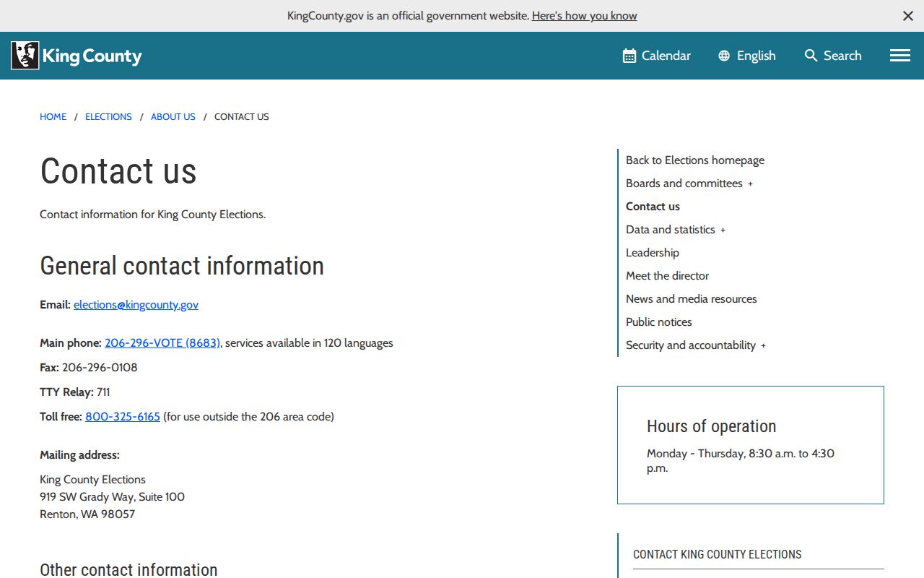Click the Search magnifier icon
This screenshot has width=924, height=578.
811,56
